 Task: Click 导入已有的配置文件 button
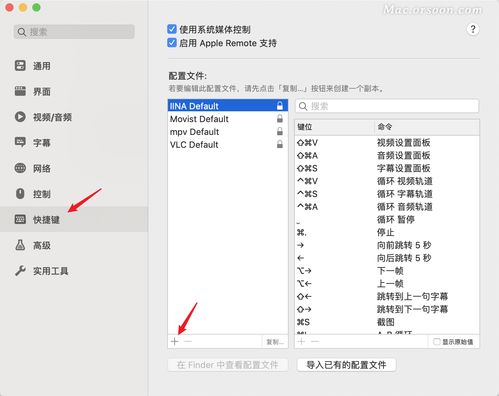point(346,365)
